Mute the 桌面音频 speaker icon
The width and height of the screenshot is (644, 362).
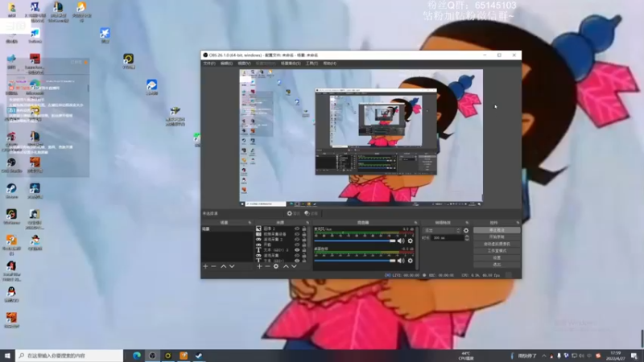pyautogui.click(x=401, y=261)
